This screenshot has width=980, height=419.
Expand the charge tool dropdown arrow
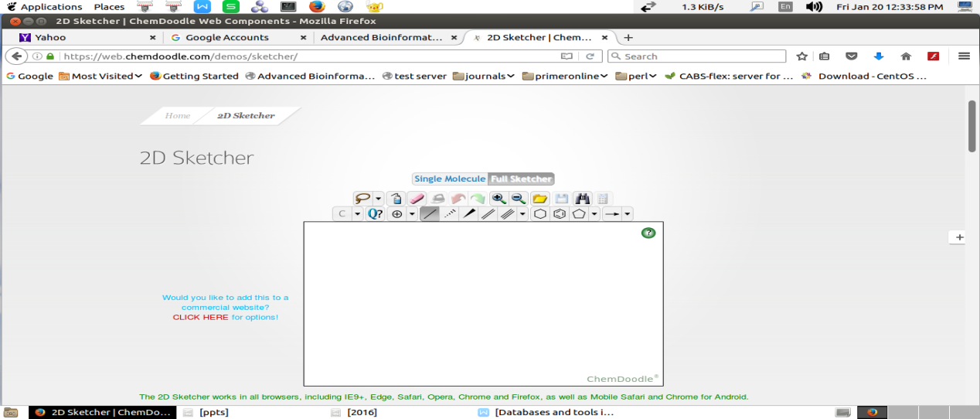412,214
